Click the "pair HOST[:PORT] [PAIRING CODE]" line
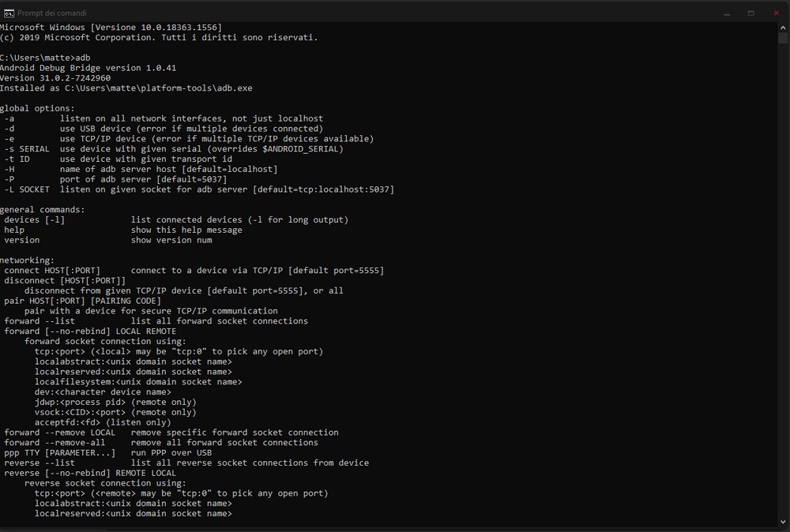 83,301
